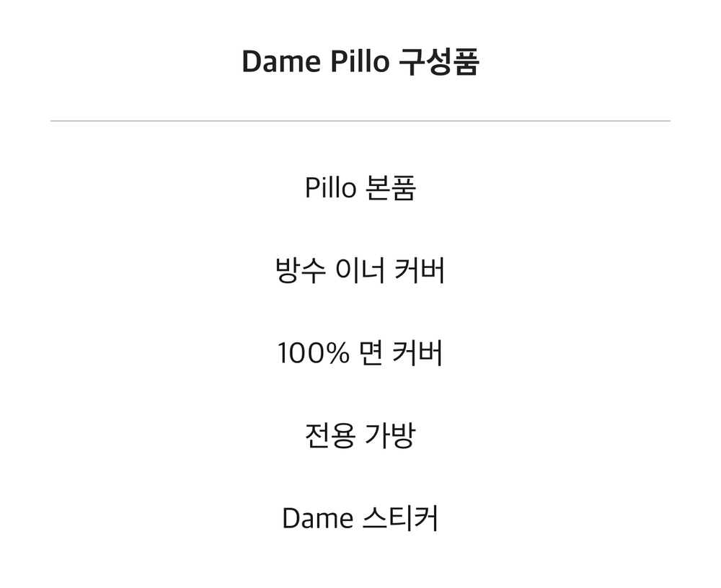Viewport: 721px width, 588px height.
Task: Click the "100%" text
Action: 313,354
